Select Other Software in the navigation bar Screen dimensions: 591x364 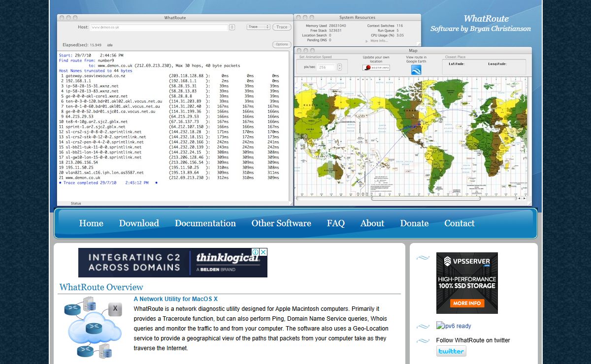click(281, 223)
